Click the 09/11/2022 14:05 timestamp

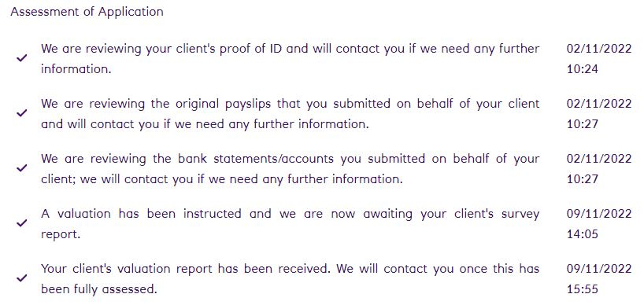pyautogui.click(x=599, y=224)
